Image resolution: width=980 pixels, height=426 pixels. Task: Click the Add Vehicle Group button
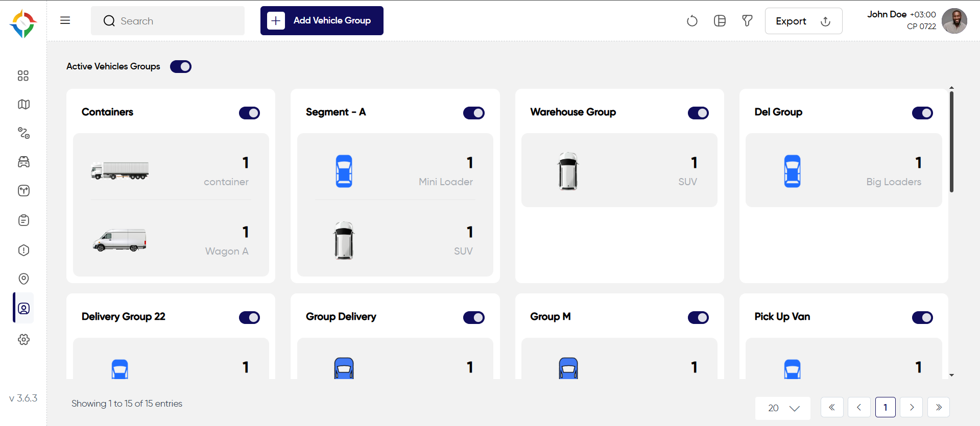tap(322, 21)
